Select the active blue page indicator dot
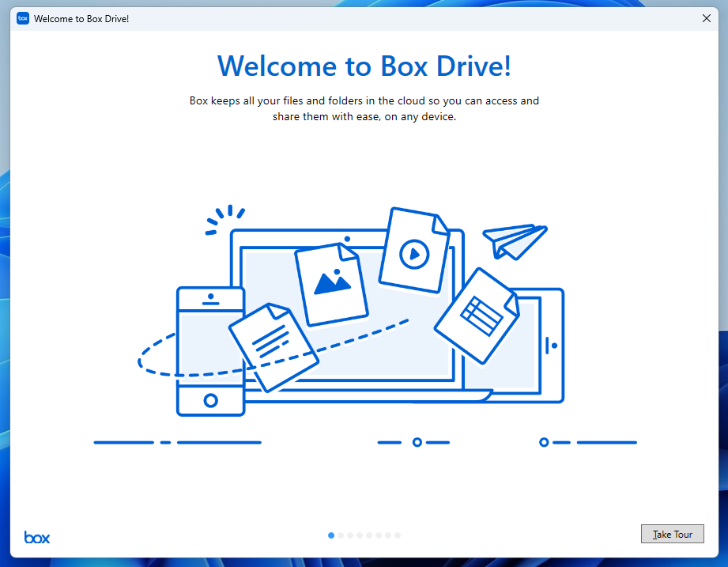Viewport: 728px width, 567px height. coord(331,535)
